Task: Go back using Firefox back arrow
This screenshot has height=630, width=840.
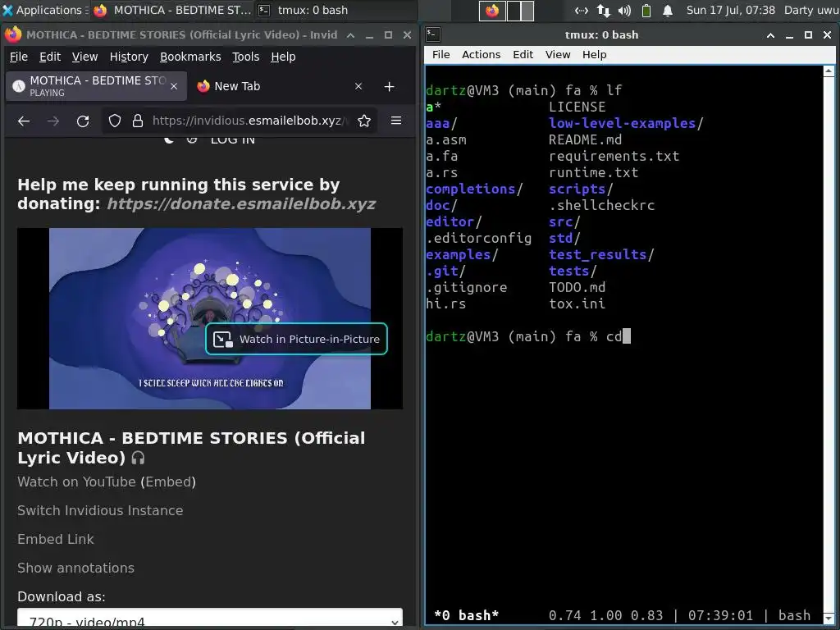Action: (x=24, y=121)
